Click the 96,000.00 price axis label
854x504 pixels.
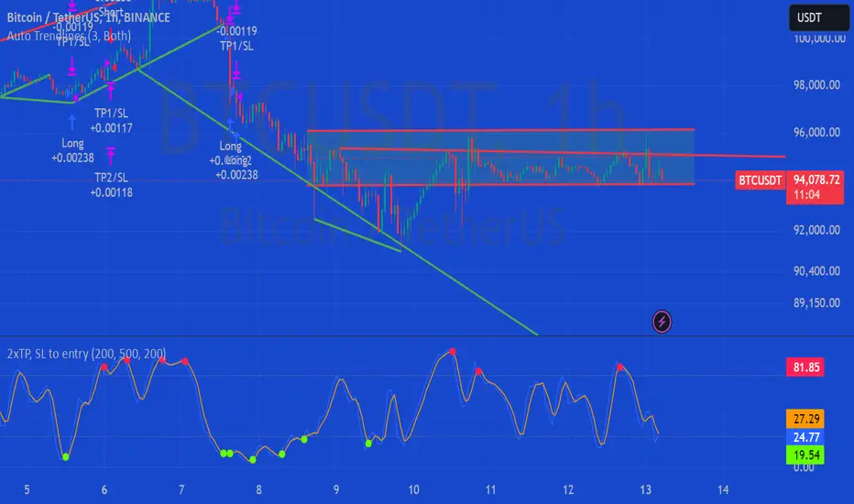[x=816, y=132]
